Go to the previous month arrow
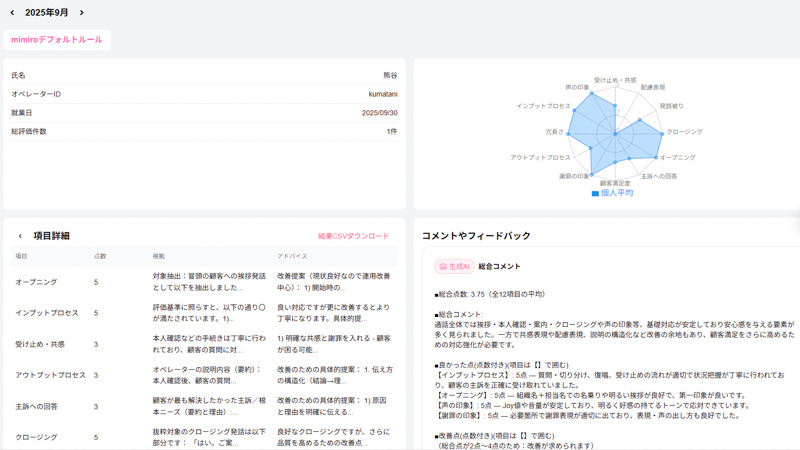This screenshot has height=450, width=800. tap(12, 13)
